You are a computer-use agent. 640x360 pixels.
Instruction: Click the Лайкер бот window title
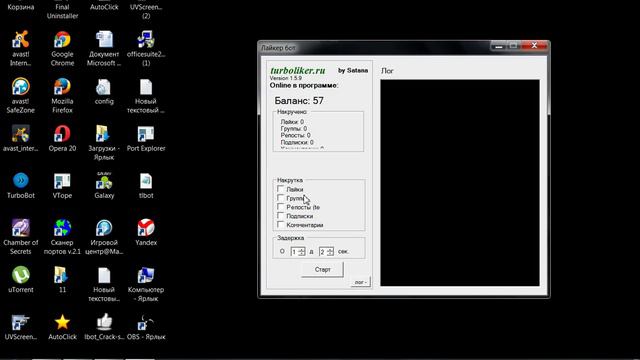point(278,48)
